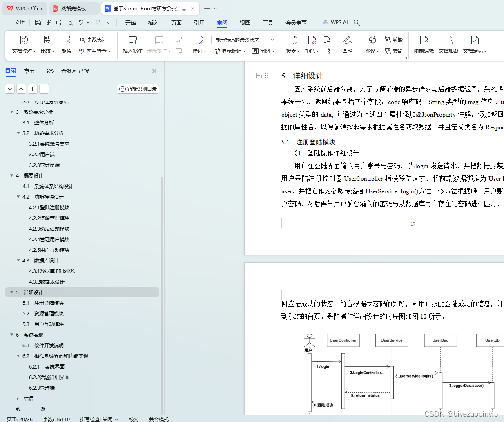Viewport: 504px width, 422px height.
Task: Click the save icon in quick toolbar
Action: pyautogui.click(x=38, y=22)
